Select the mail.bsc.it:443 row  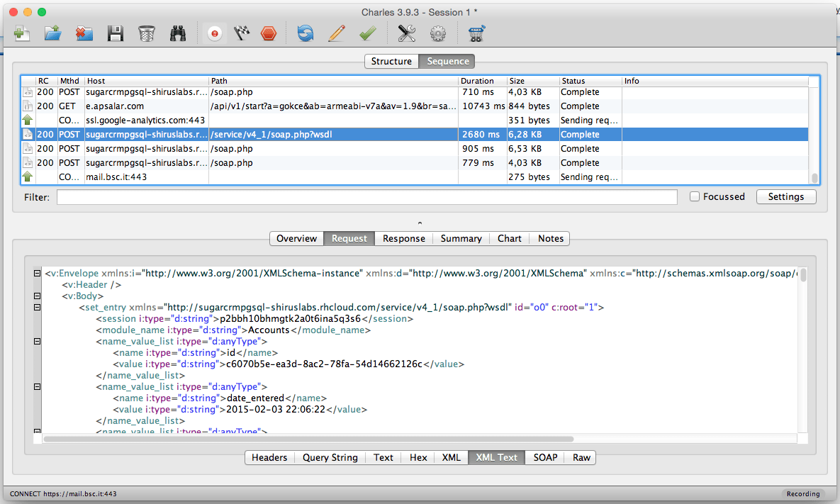click(415, 177)
